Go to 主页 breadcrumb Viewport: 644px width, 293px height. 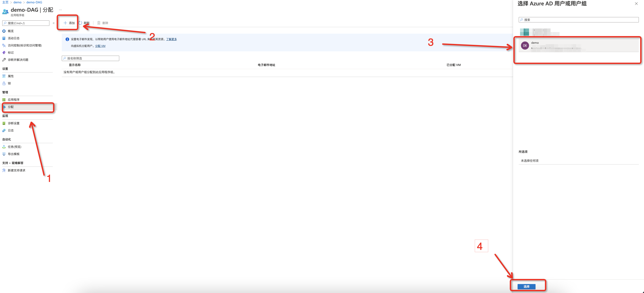(5, 2)
